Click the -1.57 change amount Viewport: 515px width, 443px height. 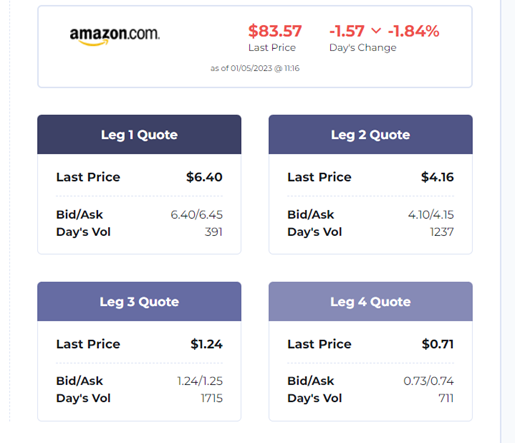347,31
